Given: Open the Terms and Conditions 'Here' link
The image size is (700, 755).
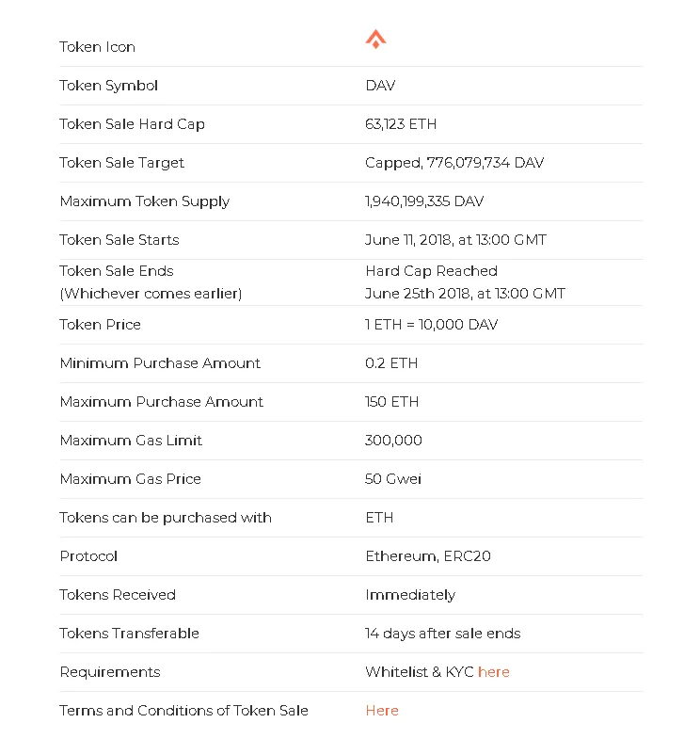Looking at the screenshot, I should coord(382,710).
